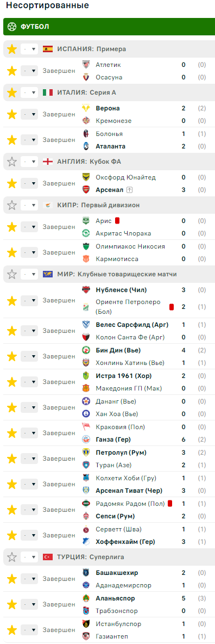This screenshot has height=644, width=215.
Task: Open dropdown for Аланьяспор vs Трабзонспор match
Action: click(x=29, y=604)
